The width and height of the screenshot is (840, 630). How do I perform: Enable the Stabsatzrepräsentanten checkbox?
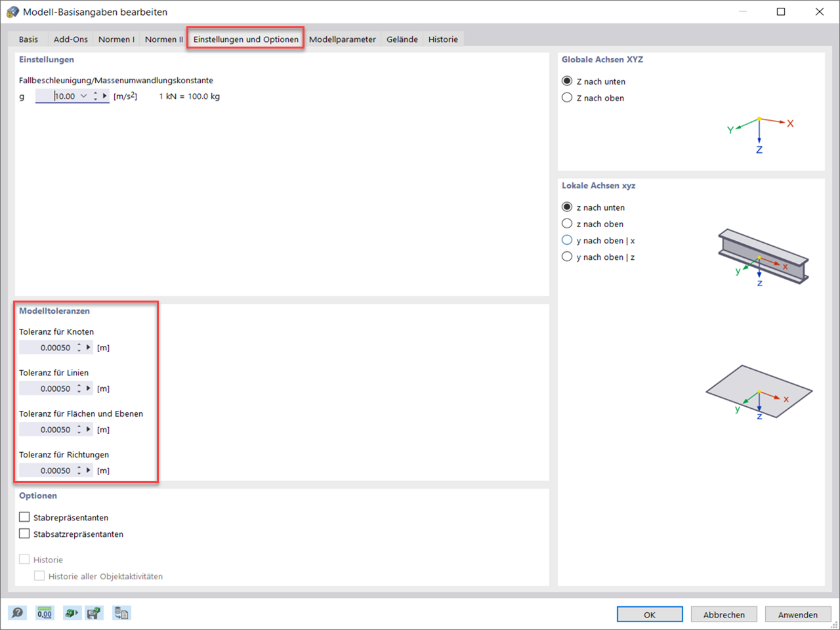click(x=24, y=534)
